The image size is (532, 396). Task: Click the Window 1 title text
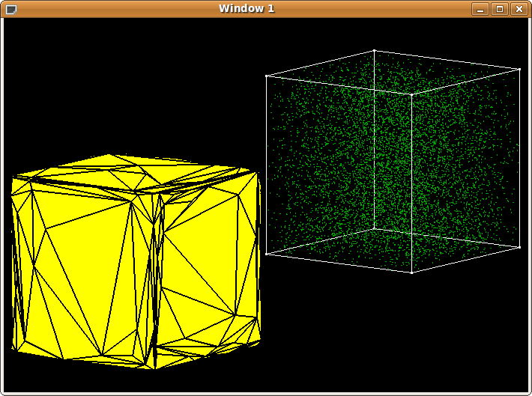click(x=247, y=8)
